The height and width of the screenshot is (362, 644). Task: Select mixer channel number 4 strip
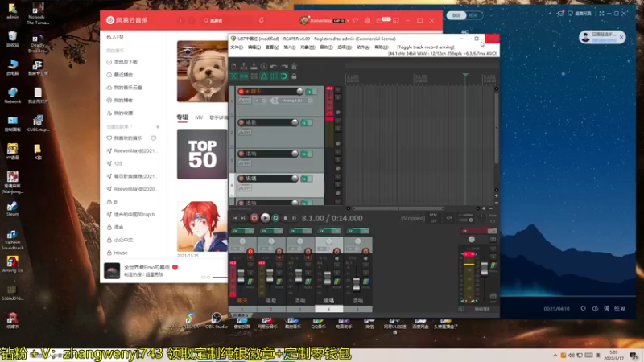pos(328,309)
